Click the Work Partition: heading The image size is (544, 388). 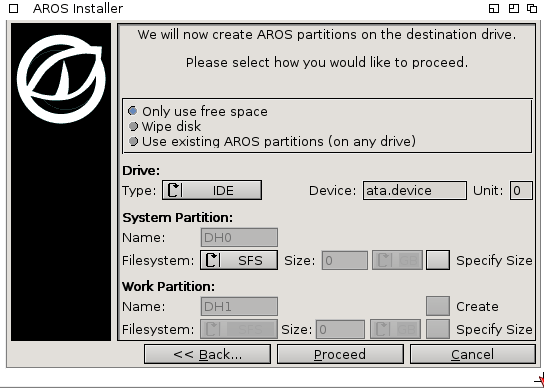[x=168, y=286]
